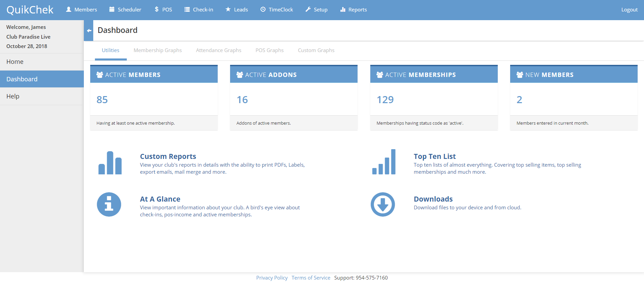Collapse sidebar using the left arrow button

pos(89,31)
